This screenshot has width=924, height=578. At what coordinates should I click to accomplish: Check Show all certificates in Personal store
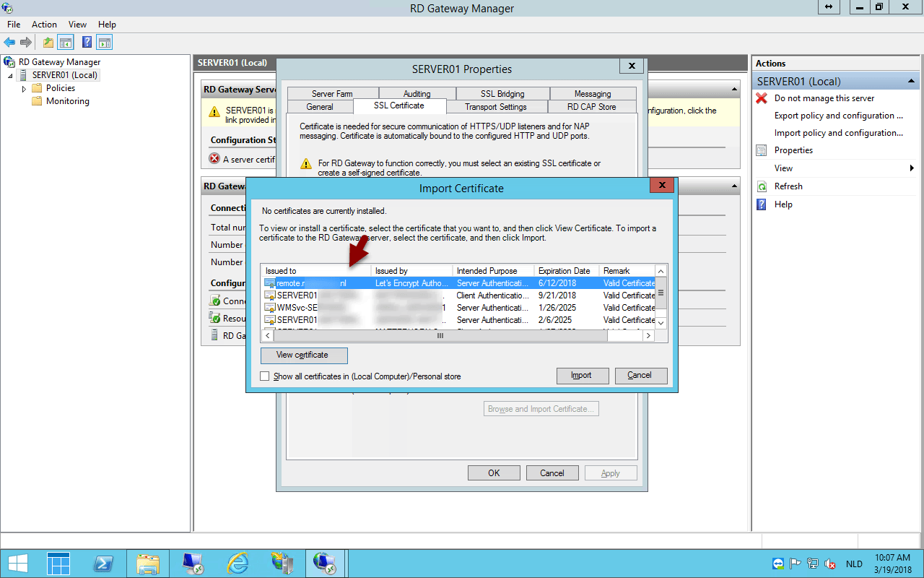[265, 376]
